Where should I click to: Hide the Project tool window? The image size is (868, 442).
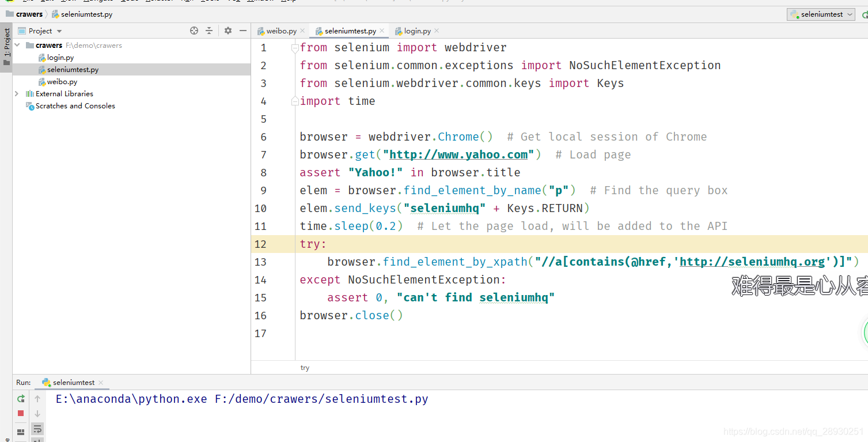pos(243,31)
